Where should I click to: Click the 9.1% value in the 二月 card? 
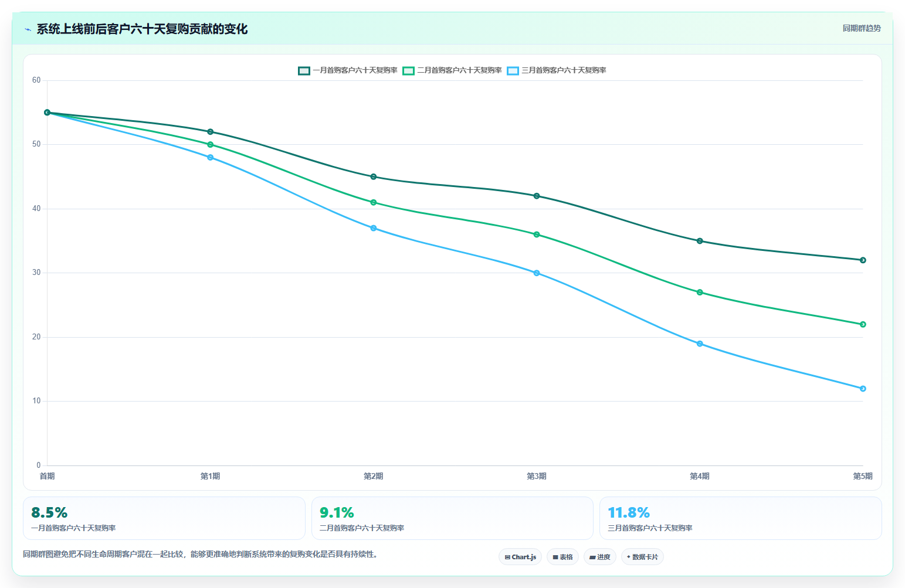click(337, 513)
